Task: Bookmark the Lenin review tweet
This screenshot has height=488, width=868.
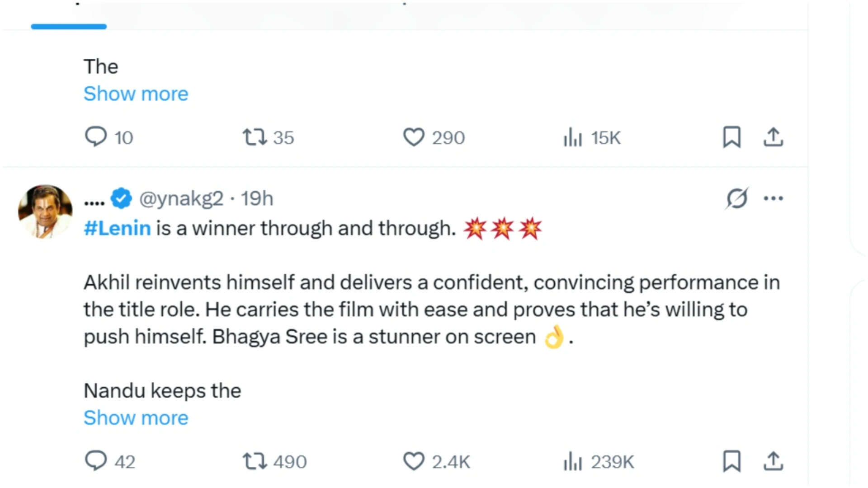Action: pos(731,461)
